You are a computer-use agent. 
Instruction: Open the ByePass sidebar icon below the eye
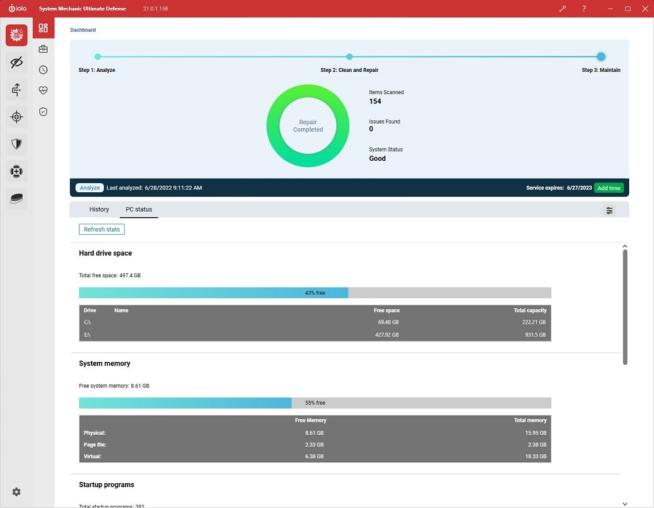[16, 89]
